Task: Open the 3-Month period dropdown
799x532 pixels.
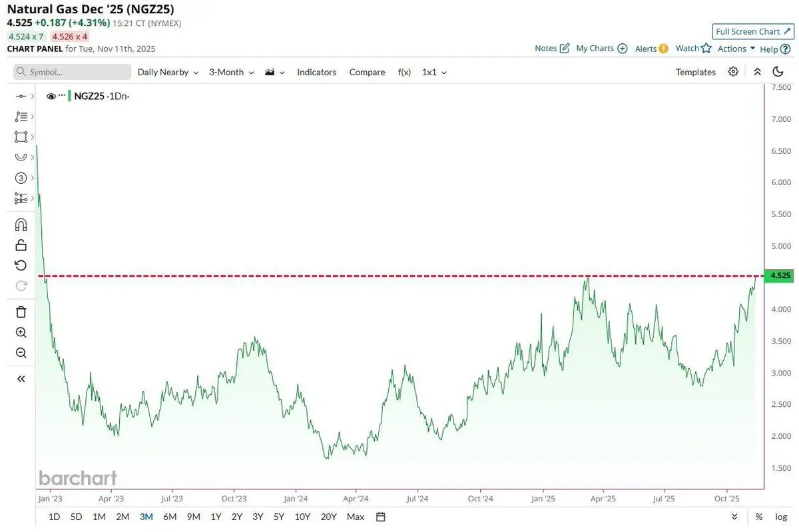Action: coord(232,72)
